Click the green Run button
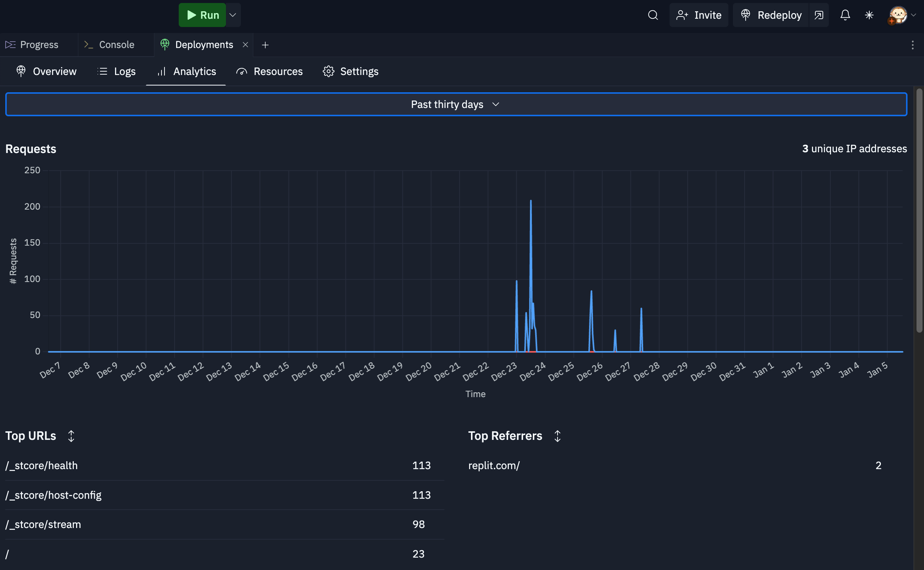Viewport: 924px width, 570px height. tap(202, 15)
